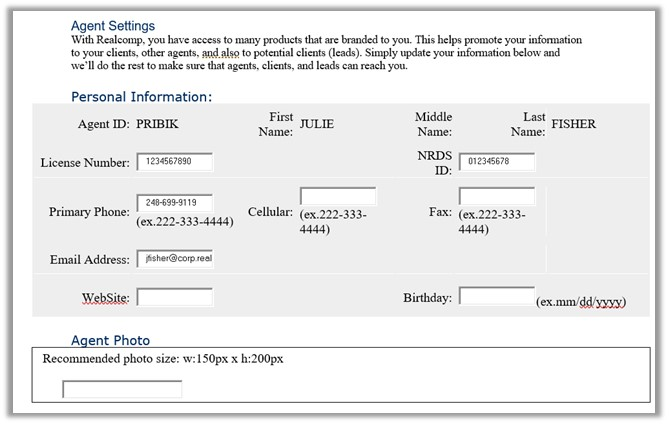Viewport: 669px width, 424px height.
Task: Click the Agent Photo heading
Action: click(x=111, y=340)
